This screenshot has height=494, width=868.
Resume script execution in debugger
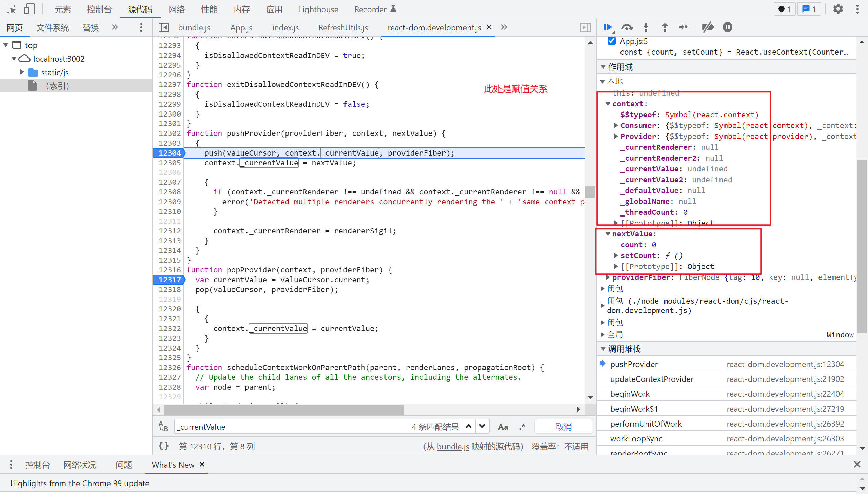(x=607, y=27)
